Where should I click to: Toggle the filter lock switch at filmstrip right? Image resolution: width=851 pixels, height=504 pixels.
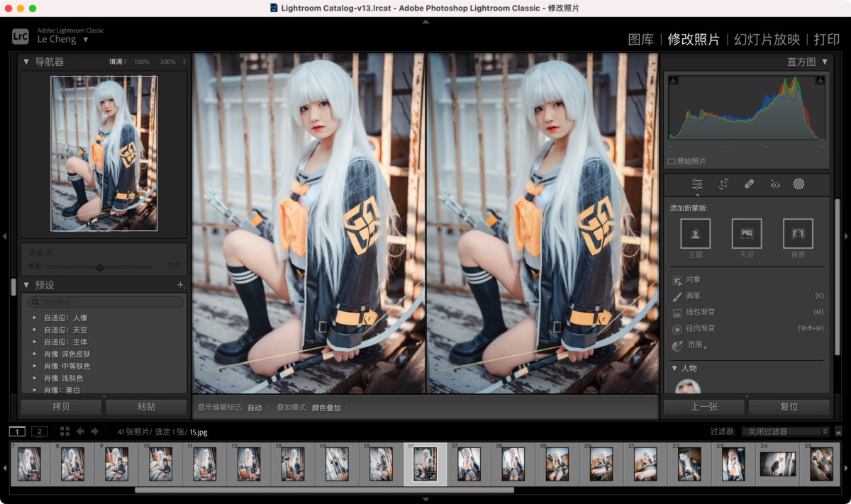(x=838, y=431)
